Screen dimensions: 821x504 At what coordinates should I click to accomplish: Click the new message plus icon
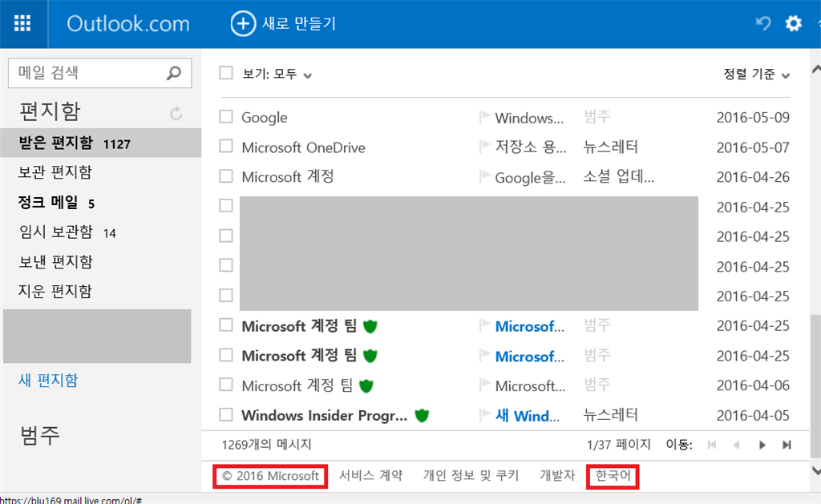point(243,23)
